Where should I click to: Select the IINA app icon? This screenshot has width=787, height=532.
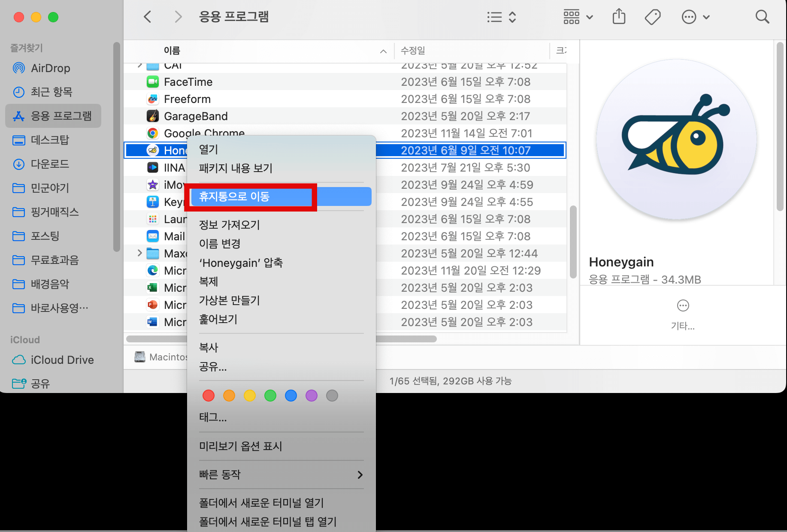point(153,167)
